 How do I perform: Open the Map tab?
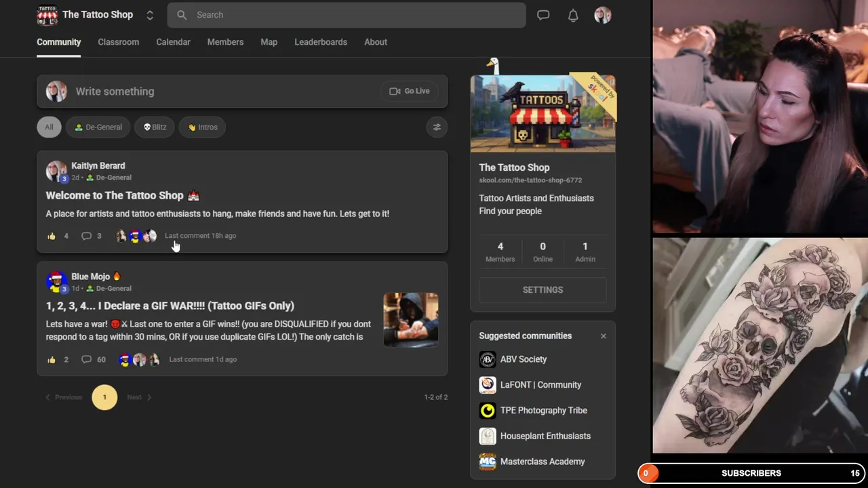coord(269,42)
